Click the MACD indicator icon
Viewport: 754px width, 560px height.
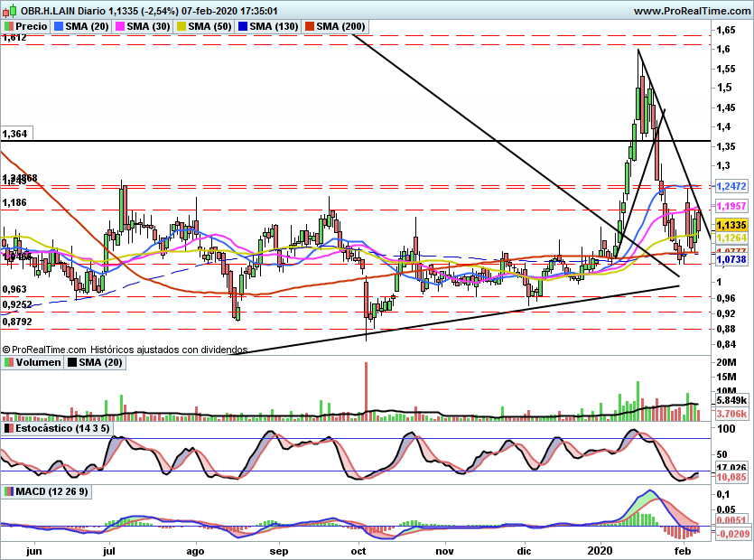tap(9, 491)
